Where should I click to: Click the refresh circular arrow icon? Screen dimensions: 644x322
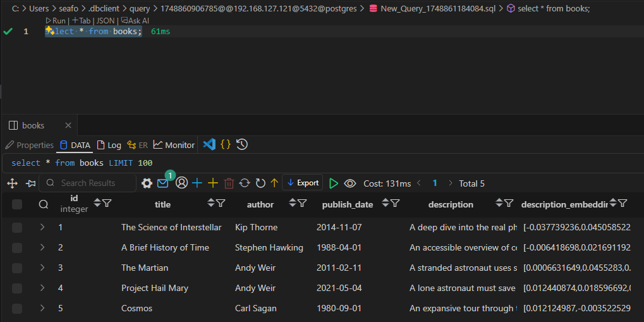pyautogui.click(x=245, y=183)
